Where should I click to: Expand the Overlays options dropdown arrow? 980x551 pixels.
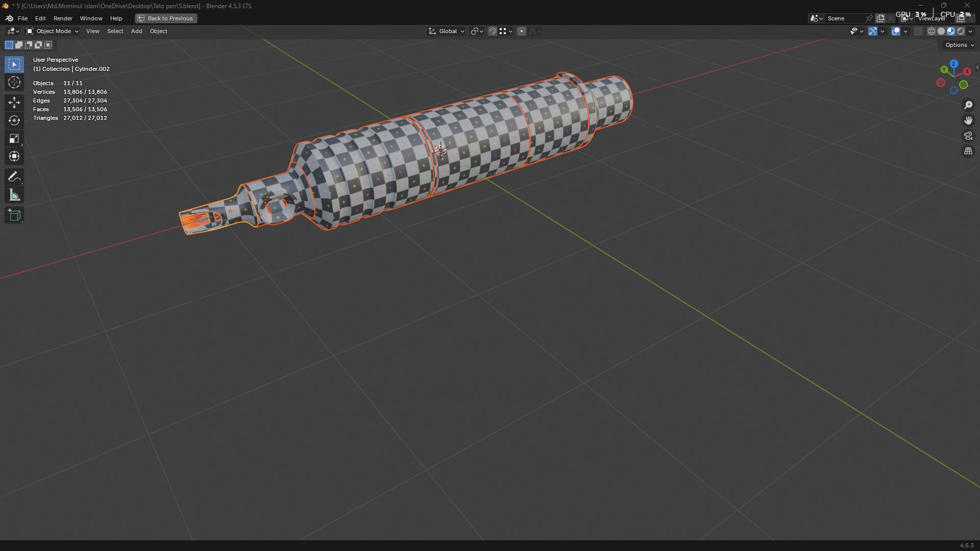point(905,31)
